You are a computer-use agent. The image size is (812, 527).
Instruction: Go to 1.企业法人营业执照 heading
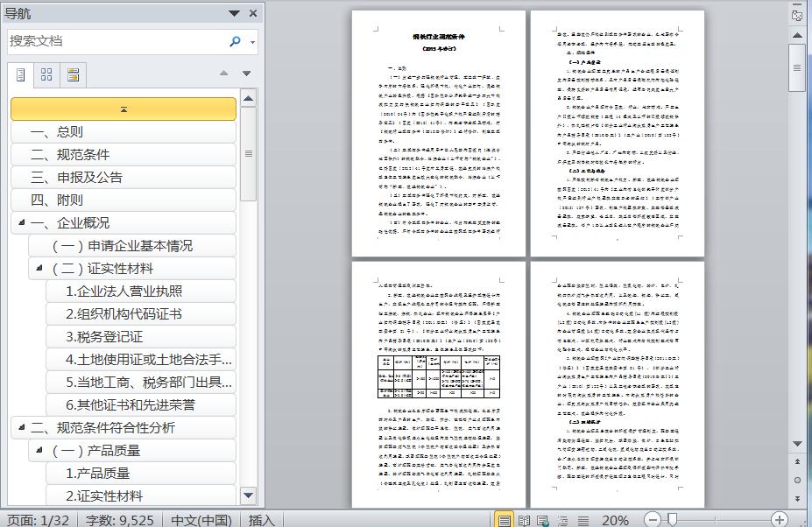124,292
